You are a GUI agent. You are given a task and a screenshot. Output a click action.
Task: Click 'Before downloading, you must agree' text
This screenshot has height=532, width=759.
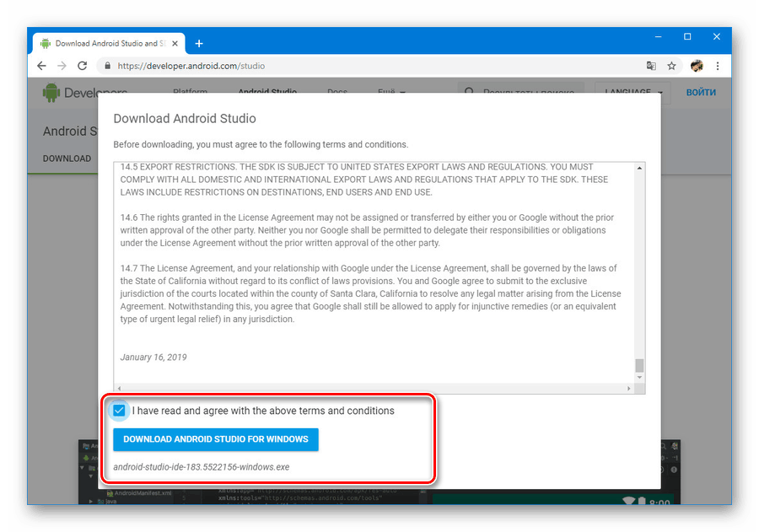click(261, 145)
